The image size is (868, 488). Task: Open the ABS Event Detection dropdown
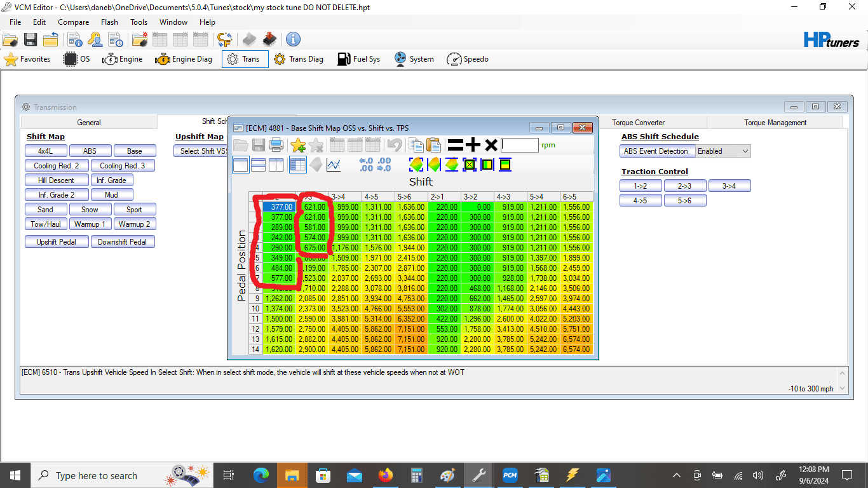click(723, 151)
